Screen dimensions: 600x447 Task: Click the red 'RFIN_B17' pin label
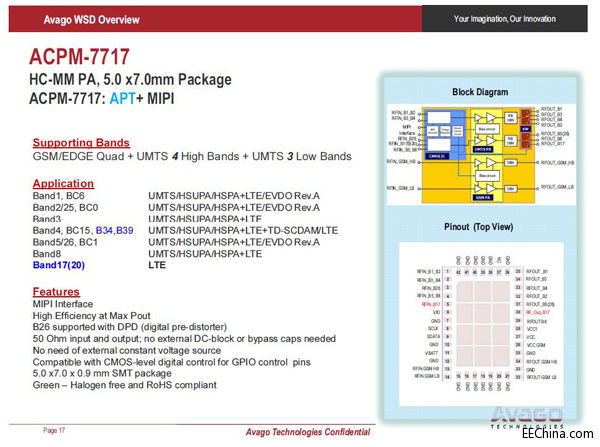[x=431, y=304]
